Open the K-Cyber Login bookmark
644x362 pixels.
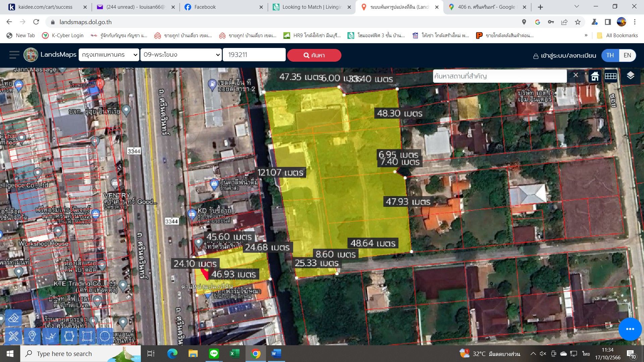point(63,35)
